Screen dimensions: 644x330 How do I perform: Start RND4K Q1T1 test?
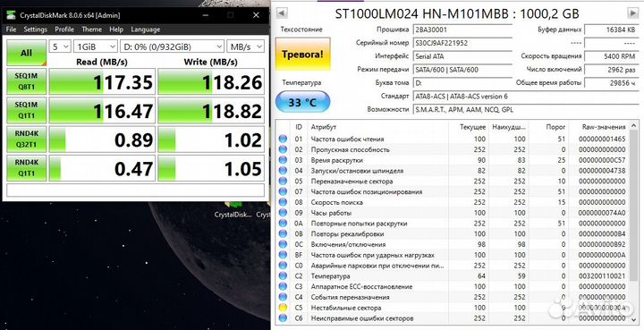pyautogui.click(x=27, y=168)
